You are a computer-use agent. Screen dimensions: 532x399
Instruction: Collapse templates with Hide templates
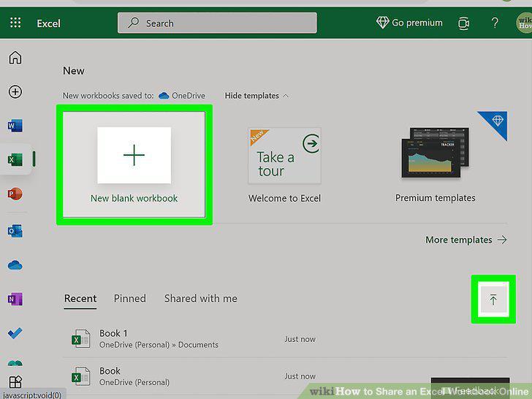tap(256, 96)
